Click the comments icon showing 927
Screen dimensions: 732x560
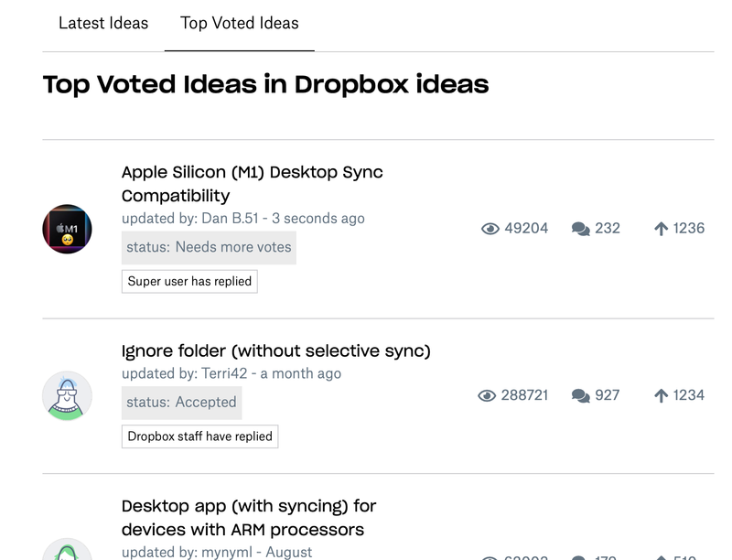pos(580,395)
